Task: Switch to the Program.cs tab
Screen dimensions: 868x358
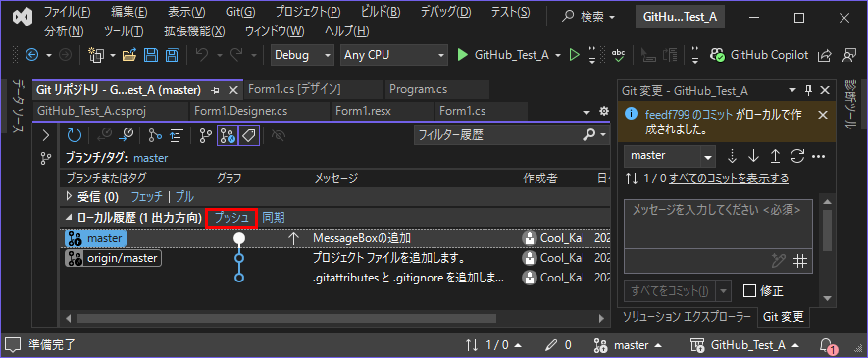Action: pos(436,89)
